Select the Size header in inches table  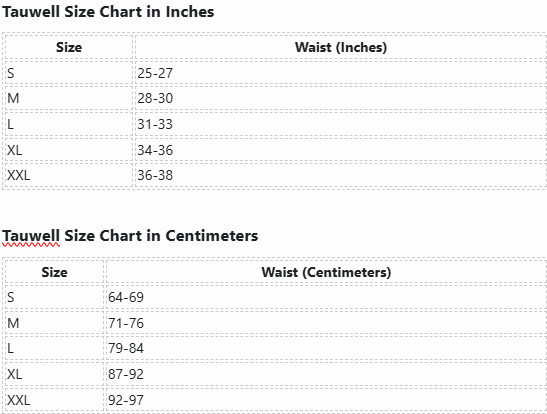69,47
